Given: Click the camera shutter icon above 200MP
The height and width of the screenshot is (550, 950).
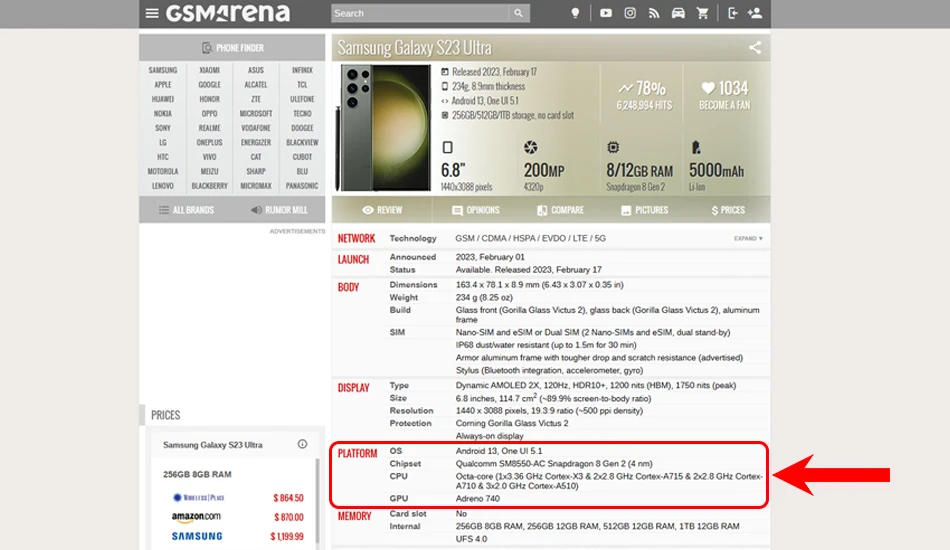Looking at the screenshot, I should pos(531,147).
